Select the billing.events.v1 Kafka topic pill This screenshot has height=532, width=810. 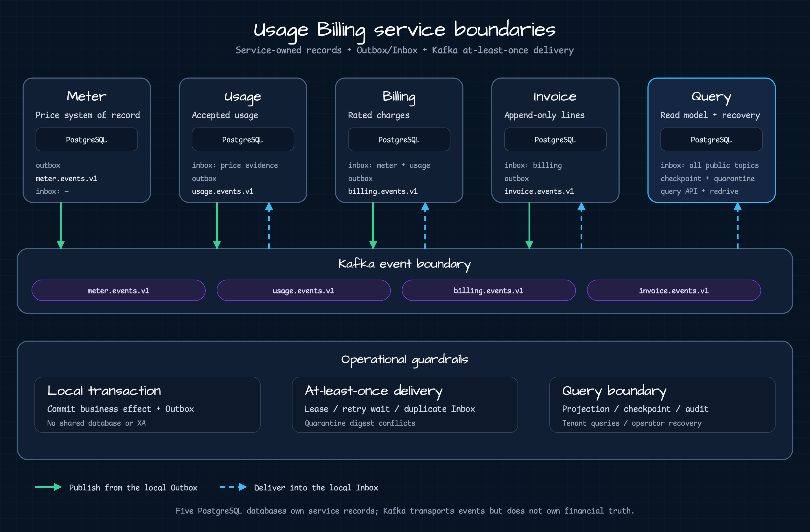click(x=489, y=291)
